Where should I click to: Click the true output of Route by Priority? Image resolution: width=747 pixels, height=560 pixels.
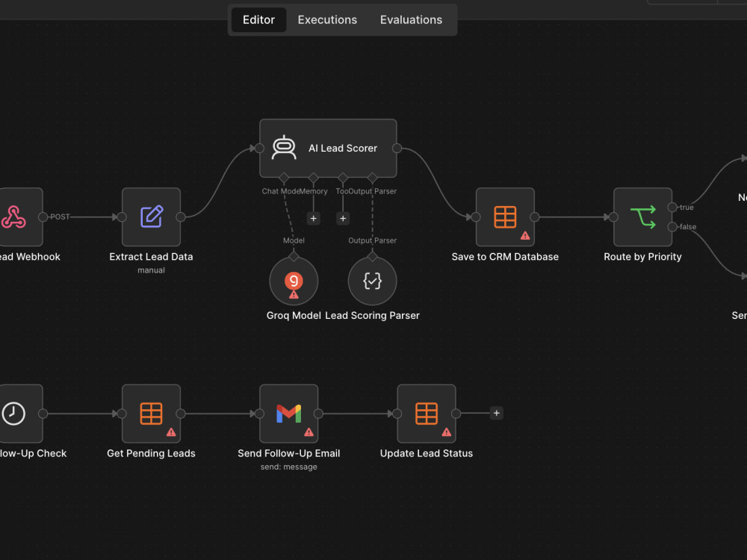(672, 207)
